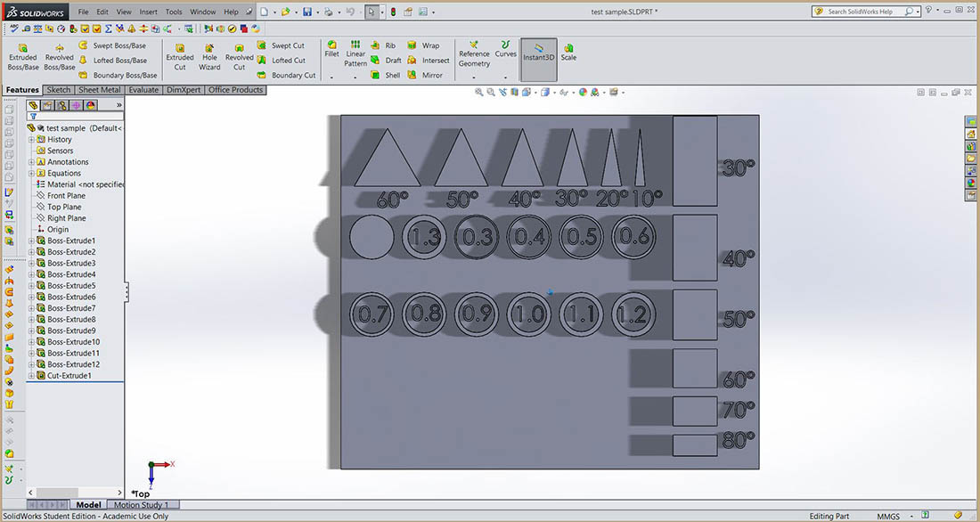Select the Shell feature tool

point(386,75)
